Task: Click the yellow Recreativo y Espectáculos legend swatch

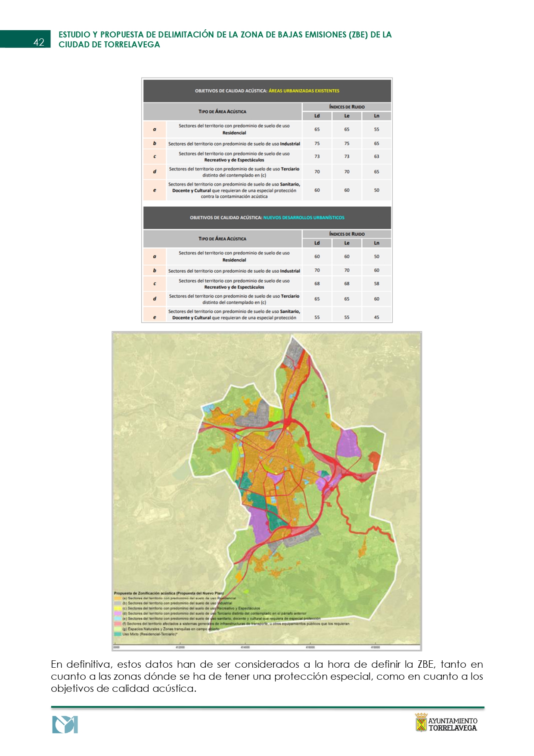Action: click(118, 609)
